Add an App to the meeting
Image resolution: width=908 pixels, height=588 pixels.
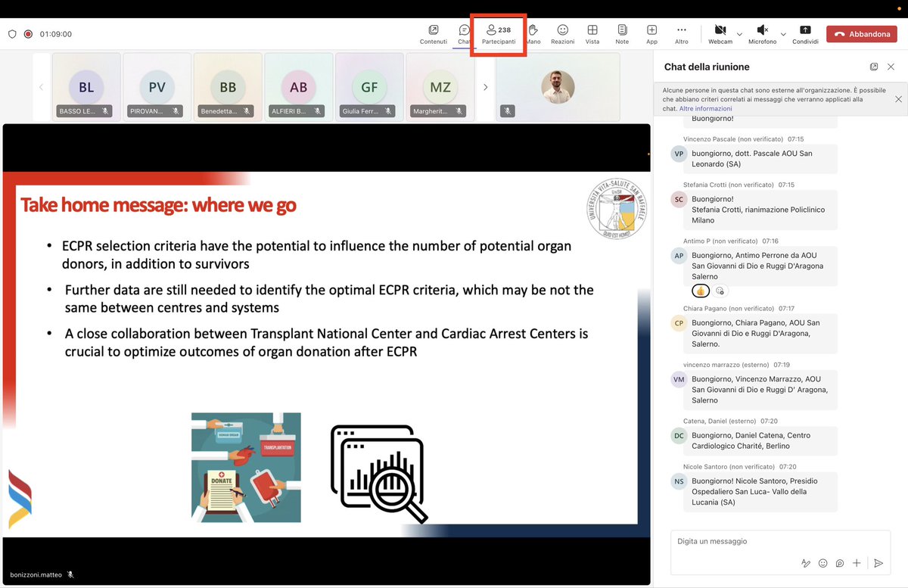coord(651,34)
